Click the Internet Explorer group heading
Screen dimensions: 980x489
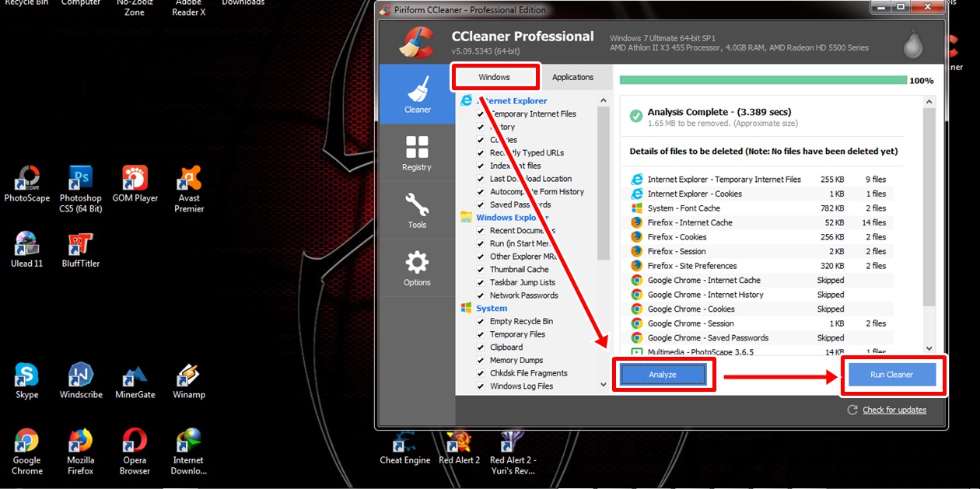(512, 100)
